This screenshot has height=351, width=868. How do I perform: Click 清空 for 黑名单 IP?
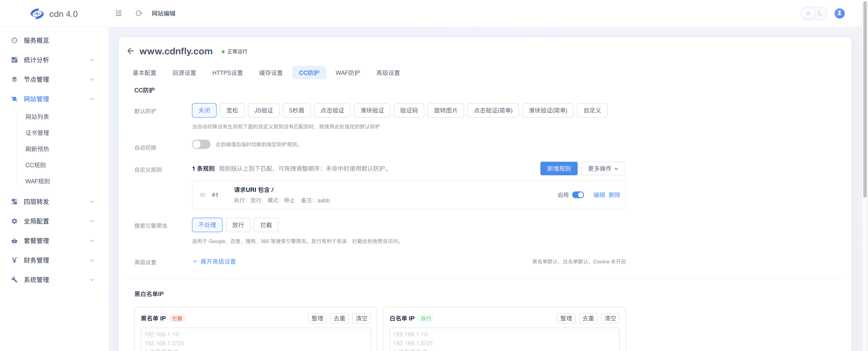click(x=361, y=318)
